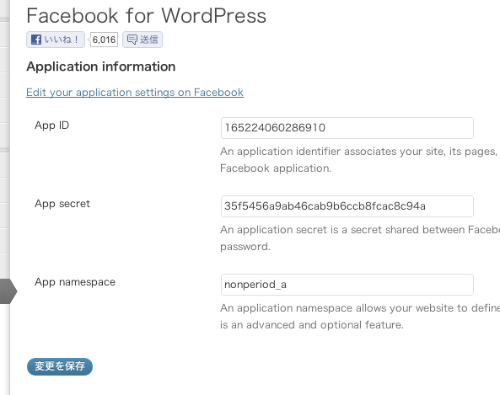This screenshot has height=395, width=500.
Task: Click the App namespace label
Action: click(75, 282)
